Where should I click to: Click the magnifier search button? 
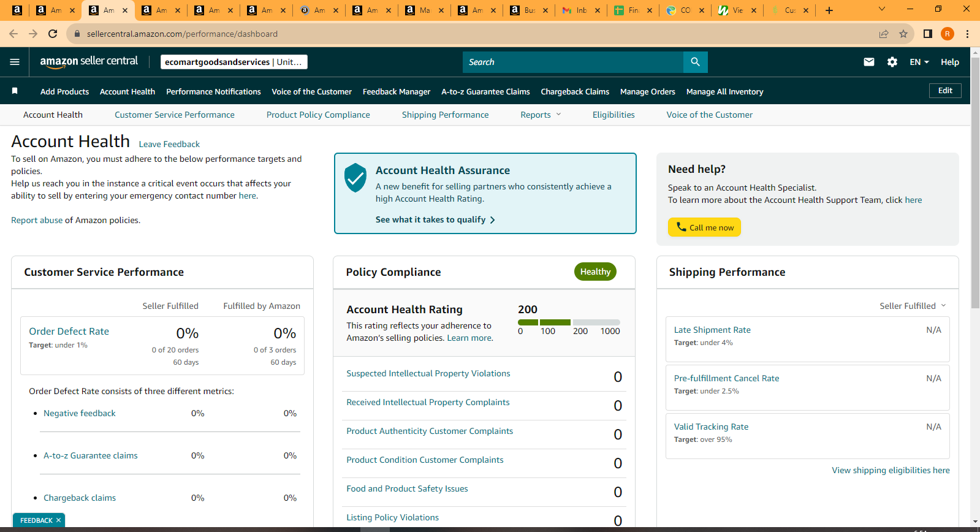coord(695,62)
